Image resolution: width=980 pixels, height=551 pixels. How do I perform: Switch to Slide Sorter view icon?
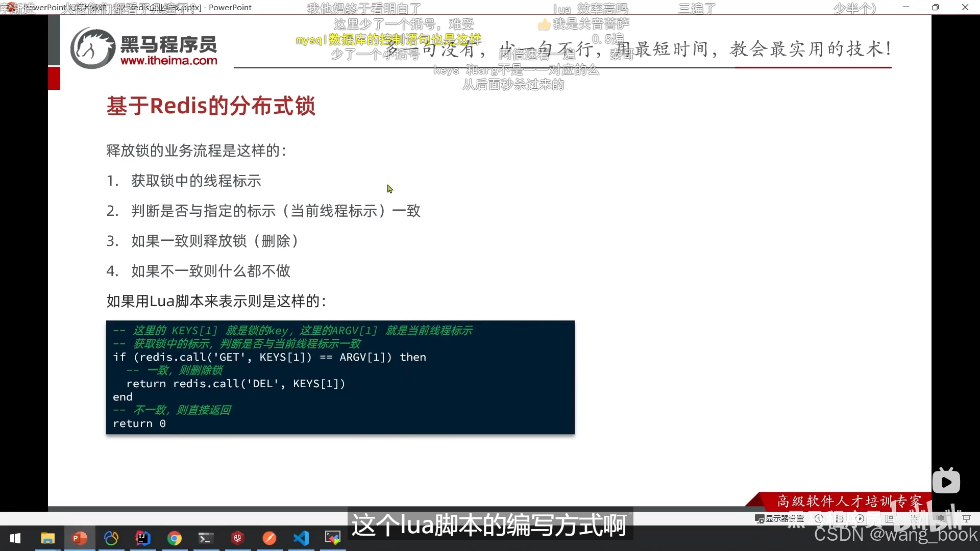tap(915, 518)
